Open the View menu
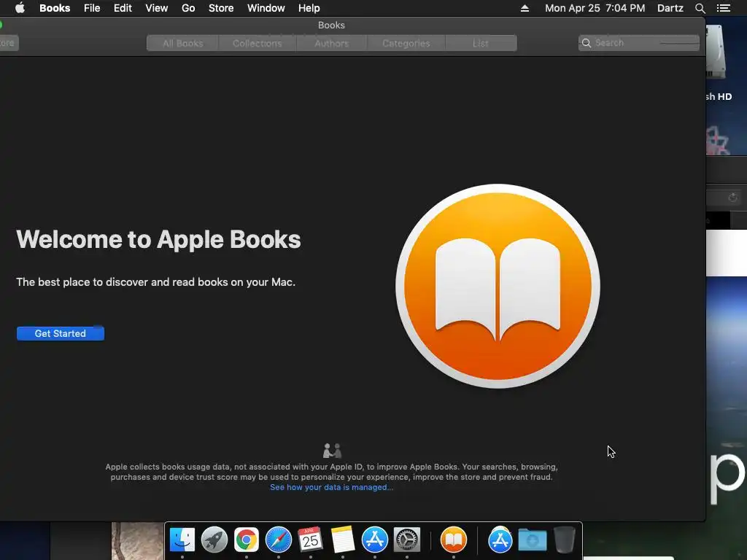Image resolution: width=747 pixels, height=560 pixels. pyautogui.click(x=157, y=8)
